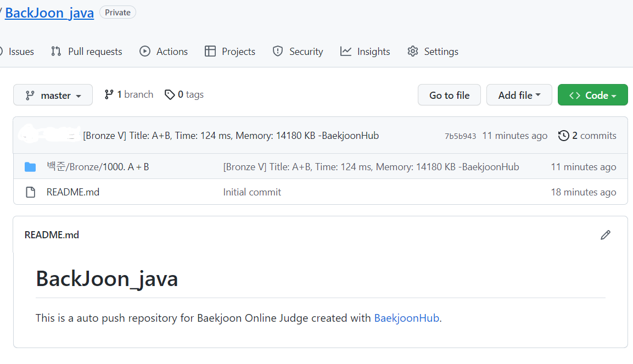Image resolution: width=633 pixels, height=364 pixels.
Task: View the 0 tags link
Action: click(184, 94)
